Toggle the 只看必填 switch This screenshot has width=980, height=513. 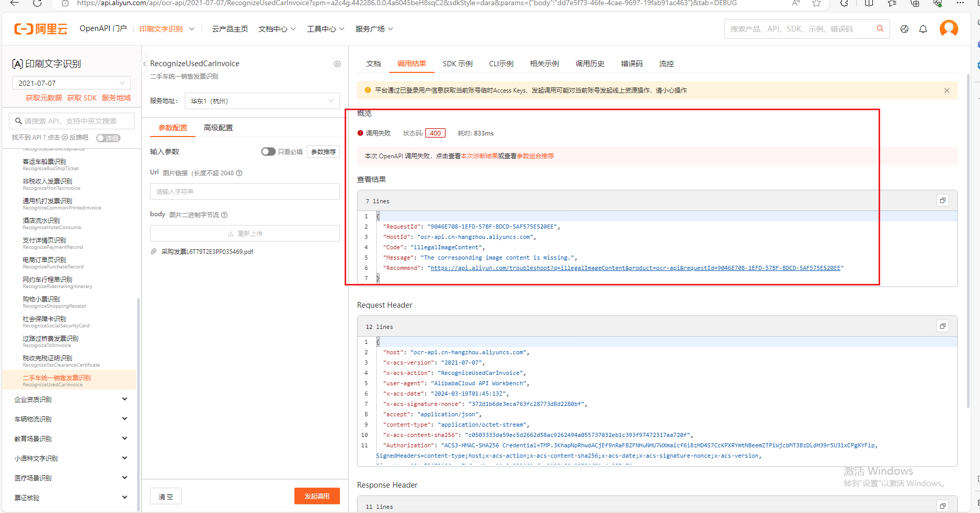point(268,152)
